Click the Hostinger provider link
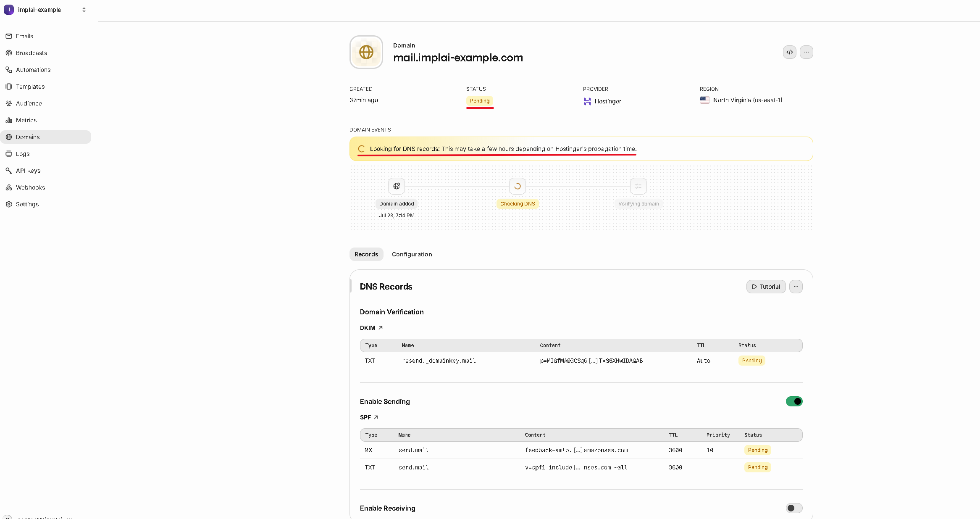The width and height of the screenshot is (980, 519). pos(608,101)
